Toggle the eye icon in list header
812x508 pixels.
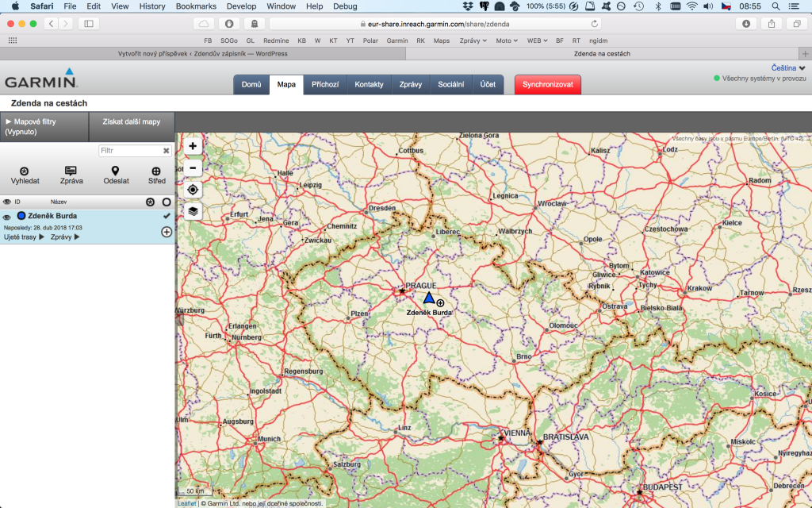click(6, 202)
